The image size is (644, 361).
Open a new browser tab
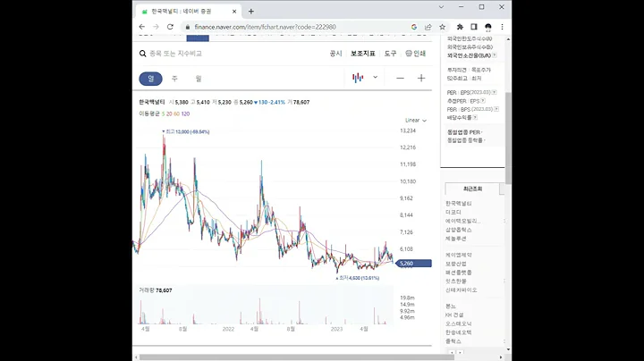(x=251, y=12)
